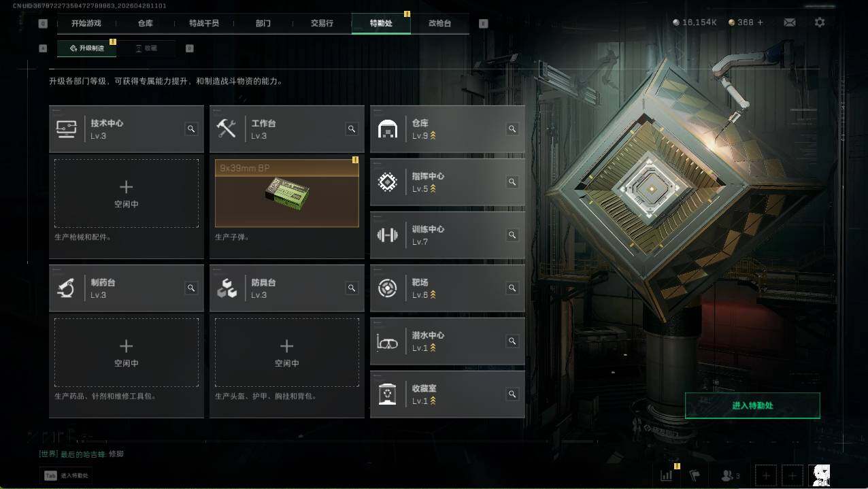868x489 pixels.
Task: Open the 指挥中心 Lv.5 panel
Action: click(x=448, y=182)
